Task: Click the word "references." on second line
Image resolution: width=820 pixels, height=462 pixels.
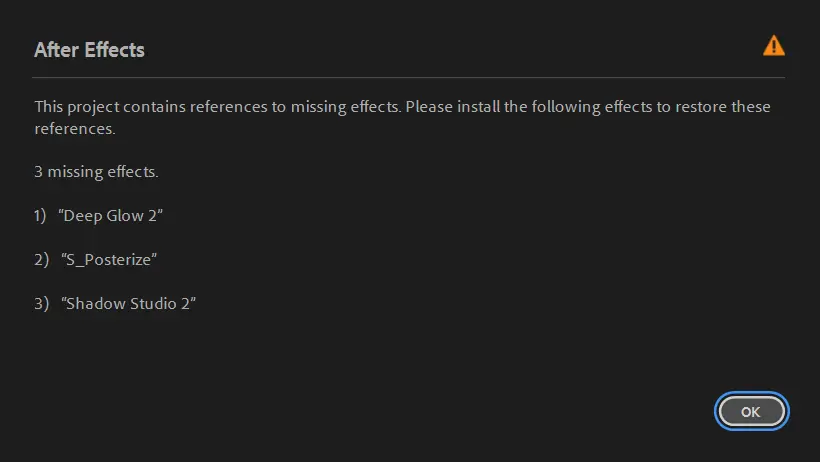Action: click(76, 129)
